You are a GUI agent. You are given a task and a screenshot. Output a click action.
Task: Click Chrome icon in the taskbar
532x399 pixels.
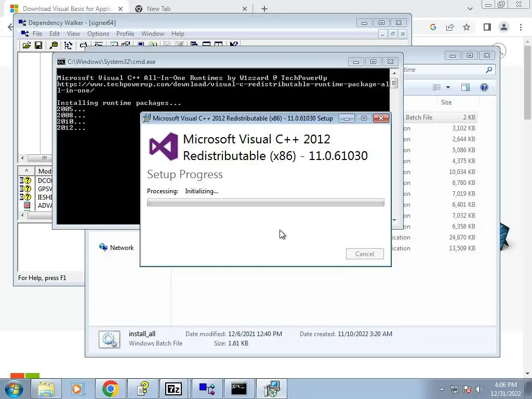[x=110, y=389]
